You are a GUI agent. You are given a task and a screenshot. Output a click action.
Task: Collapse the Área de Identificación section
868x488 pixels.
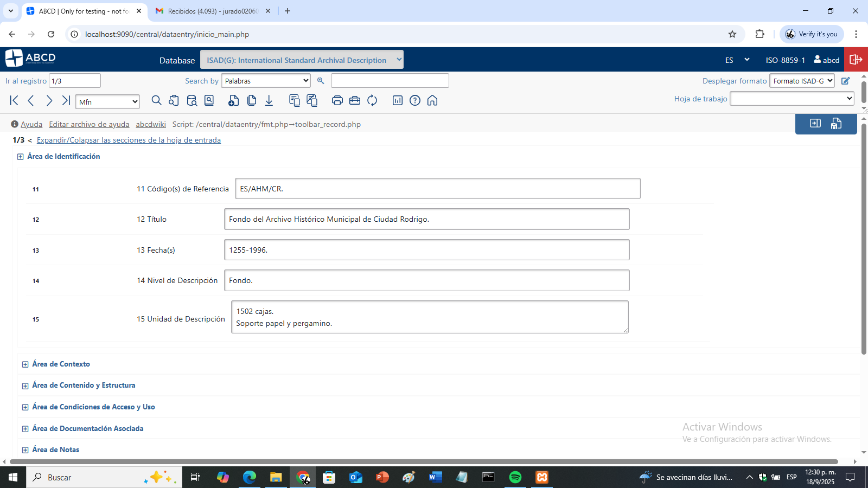pyautogui.click(x=21, y=157)
